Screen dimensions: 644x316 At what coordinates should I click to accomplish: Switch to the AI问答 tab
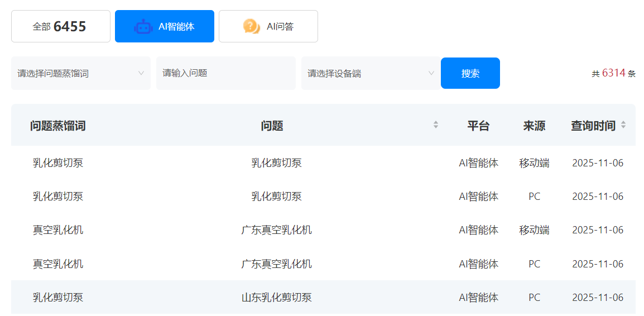(x=268, y=26)
